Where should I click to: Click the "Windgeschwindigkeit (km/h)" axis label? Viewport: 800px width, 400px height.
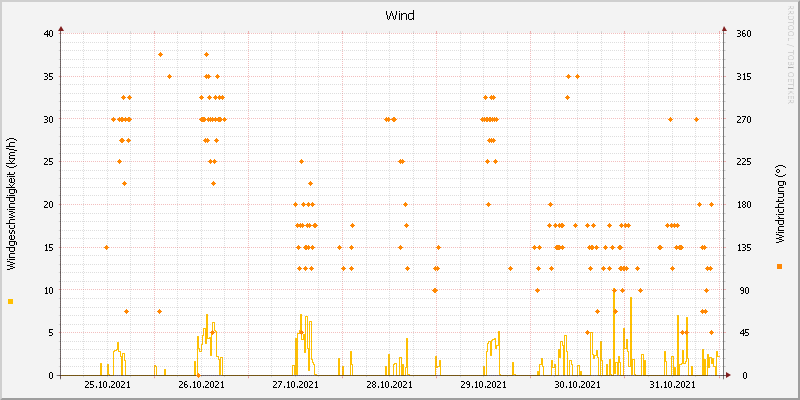pos(11,204)
